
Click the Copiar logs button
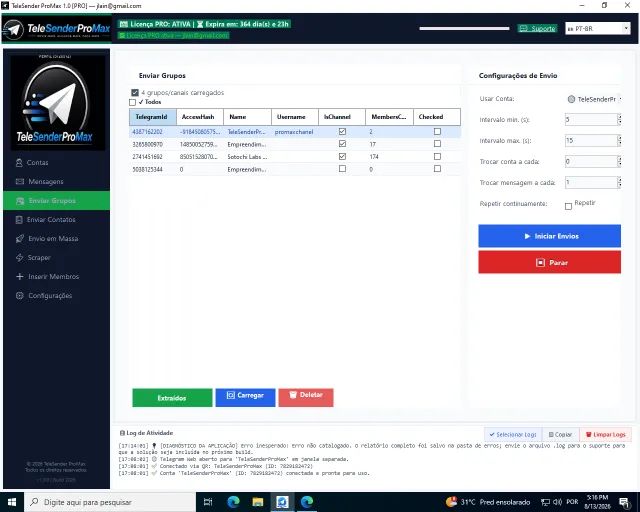tap(560, 434)
